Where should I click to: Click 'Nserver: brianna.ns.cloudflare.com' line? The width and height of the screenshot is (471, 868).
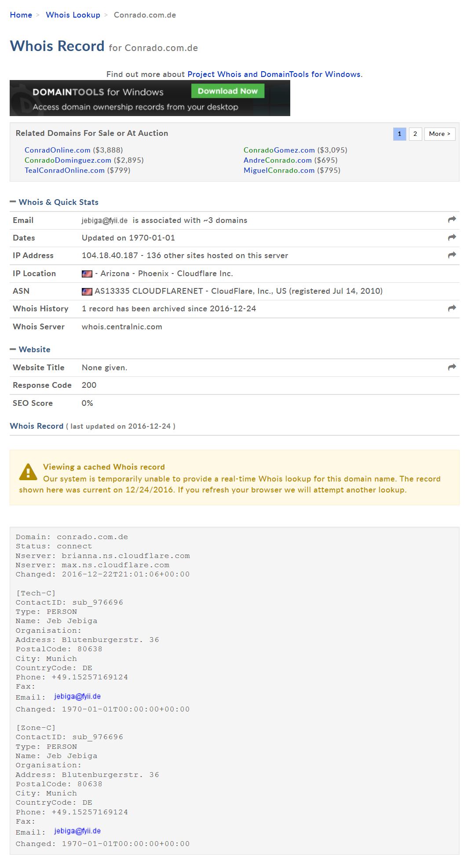(103, 556)
